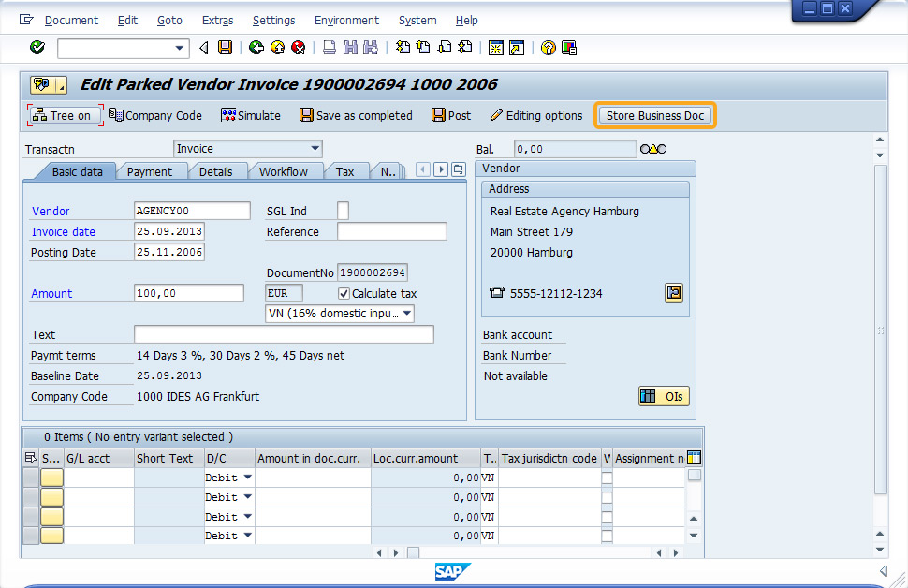The height and width of the screenshot is (588, 908).
Task: Click the red Cancel icon
Action: pos(299,48)
